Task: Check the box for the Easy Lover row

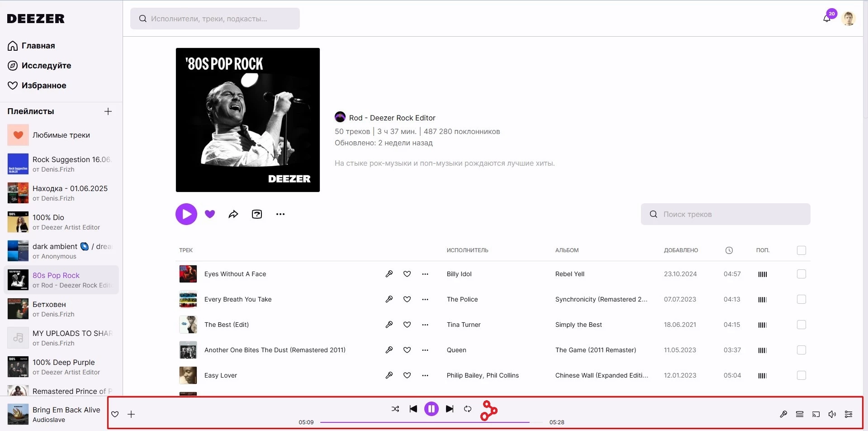Action: tap(802, 375)
